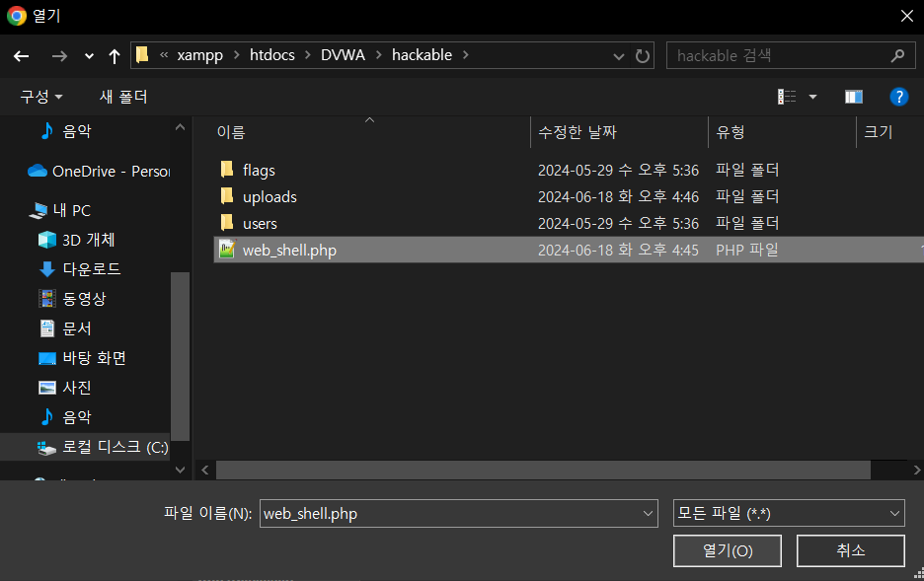Viewport: 924px width, 581px height.
Task: Go forward with the right arrow button
Action: (x=59, y=56)
